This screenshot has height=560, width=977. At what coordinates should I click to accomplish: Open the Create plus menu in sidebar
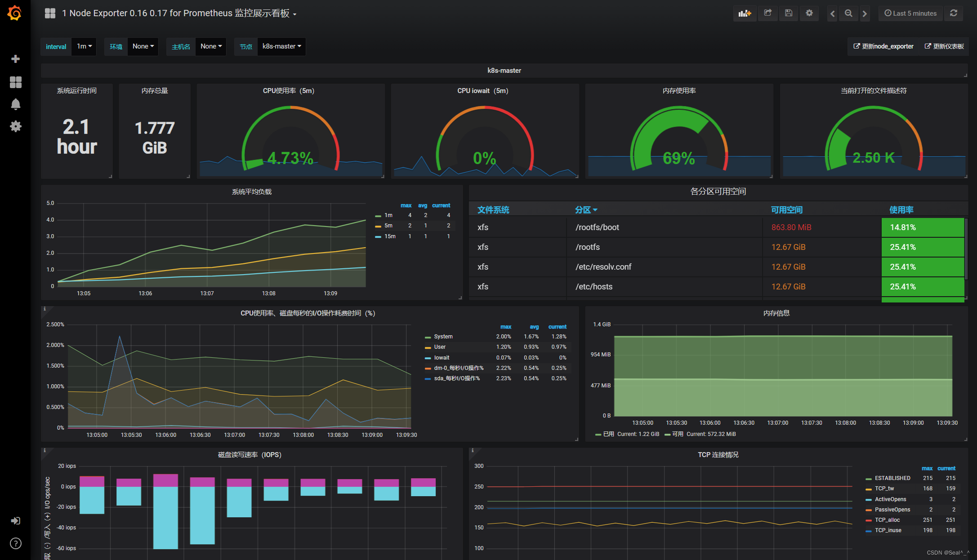(15, 59)
